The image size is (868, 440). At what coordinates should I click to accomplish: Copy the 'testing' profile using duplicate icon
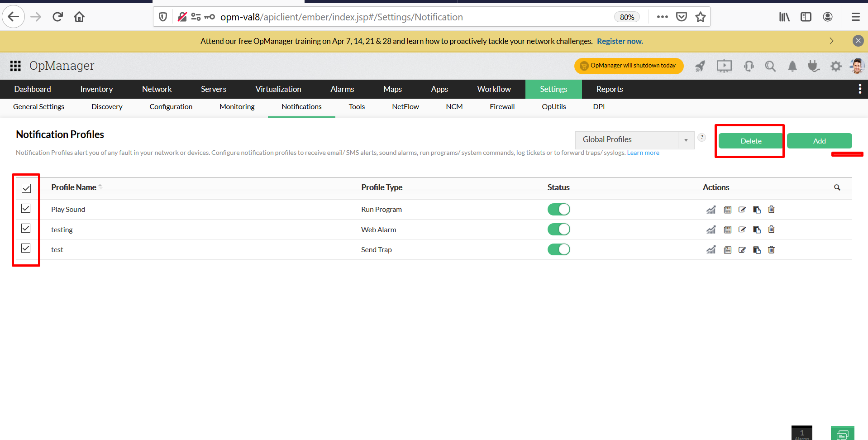(x=757, y=230)
